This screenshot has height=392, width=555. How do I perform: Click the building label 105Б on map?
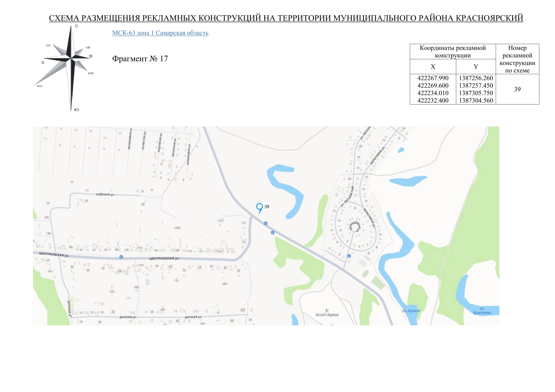(x=177, y=228)
